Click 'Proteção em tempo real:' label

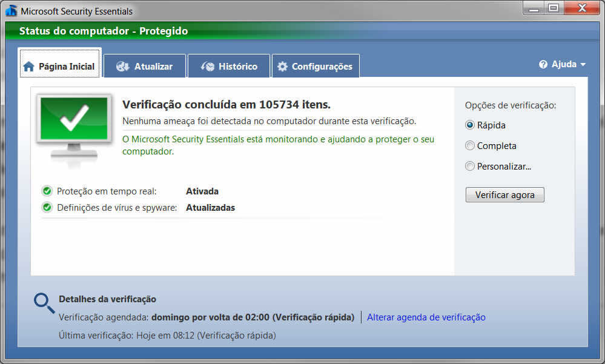click(x=107, y=191)
